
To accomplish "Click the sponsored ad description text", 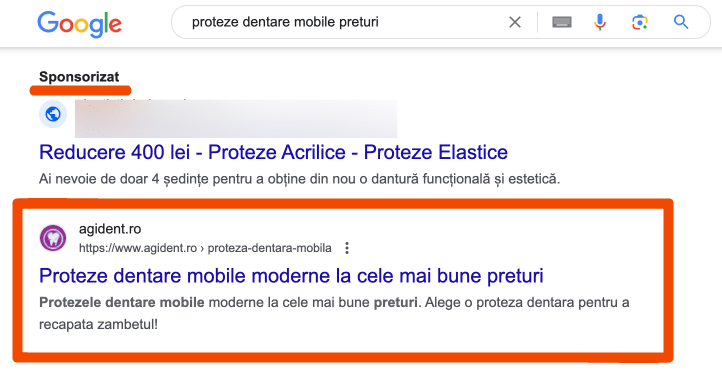I will (300, 179).
